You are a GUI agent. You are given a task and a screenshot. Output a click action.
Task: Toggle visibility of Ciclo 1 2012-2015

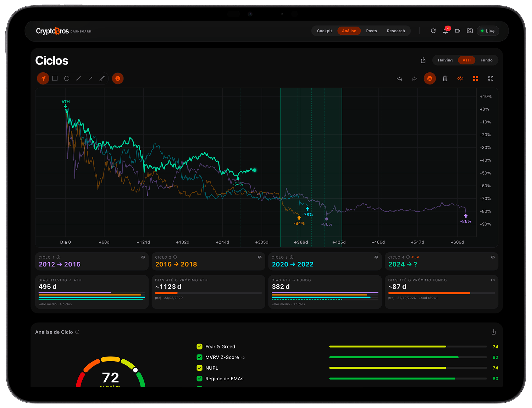(143, 257)
